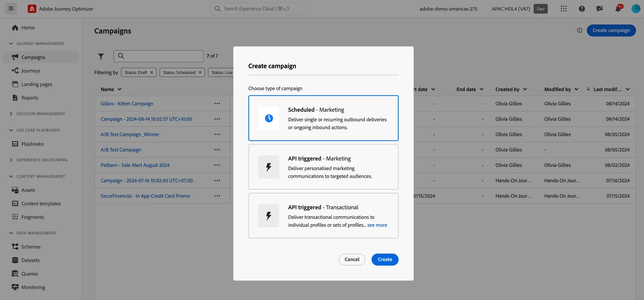644x300 pixels.
Task: Collapse the Journey Management section
Action: click(x=11, y=44)
